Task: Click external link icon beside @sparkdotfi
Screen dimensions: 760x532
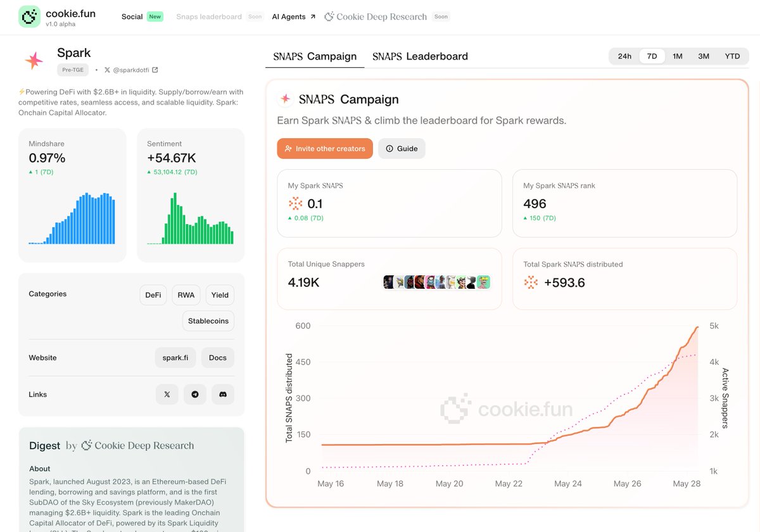Action: [x=155, y=70]
